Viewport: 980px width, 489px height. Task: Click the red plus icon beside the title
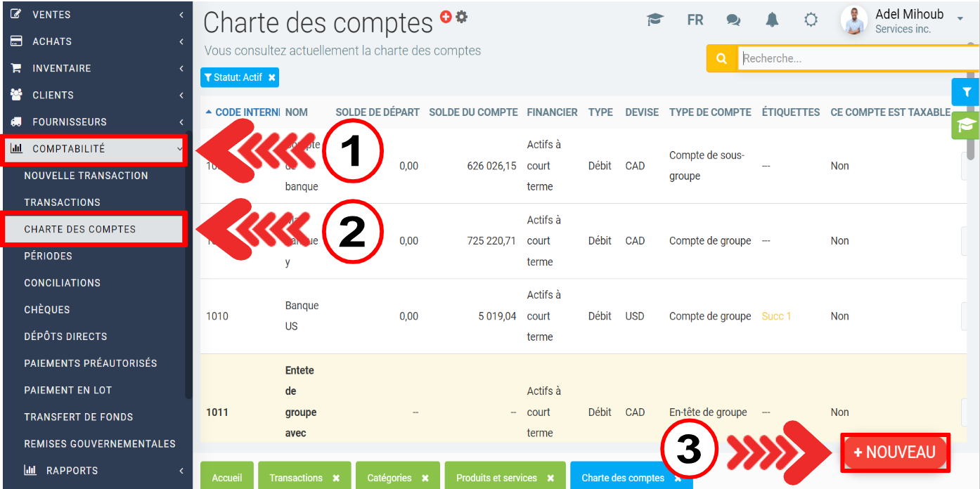click(446, 17)
